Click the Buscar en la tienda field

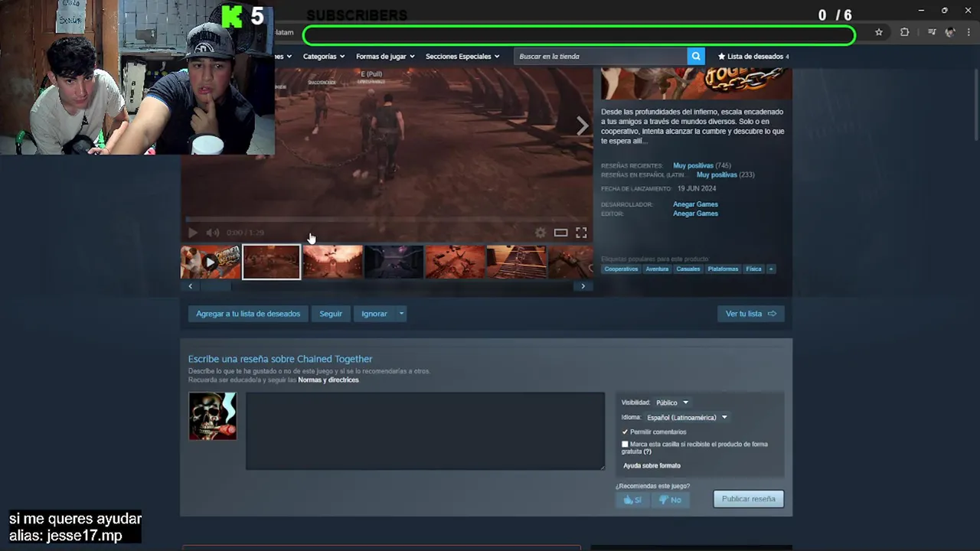click(601, 56)
